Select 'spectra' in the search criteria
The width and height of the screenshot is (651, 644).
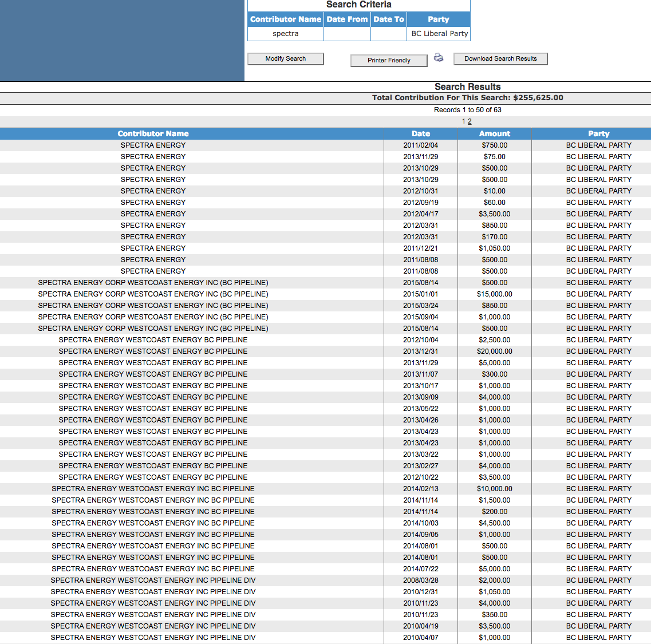[286, 34]
